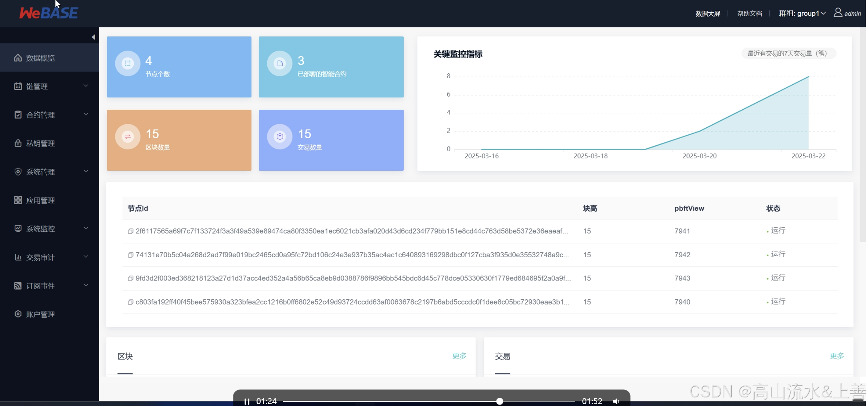This screenshot has height=406, width=868.
Task: Click copy icon beside node ID 2f6117565a
Action: pyautogui.click(x=130, y=231)
